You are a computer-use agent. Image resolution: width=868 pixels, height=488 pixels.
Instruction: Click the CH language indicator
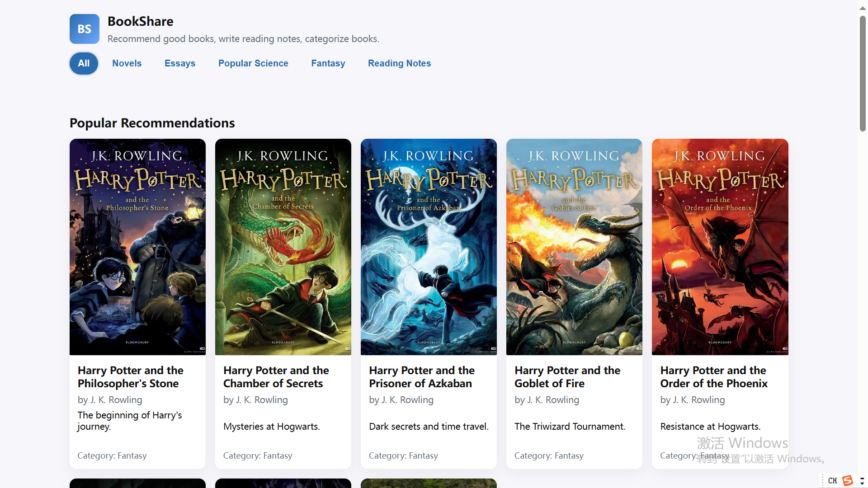pyautogui.click(x=832, y=480)
